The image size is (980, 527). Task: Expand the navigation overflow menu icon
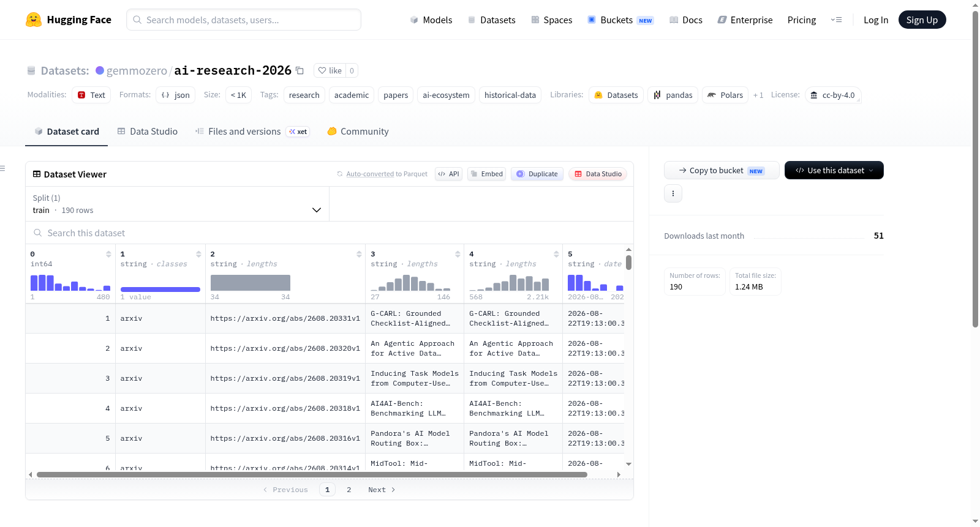(836, 20)
